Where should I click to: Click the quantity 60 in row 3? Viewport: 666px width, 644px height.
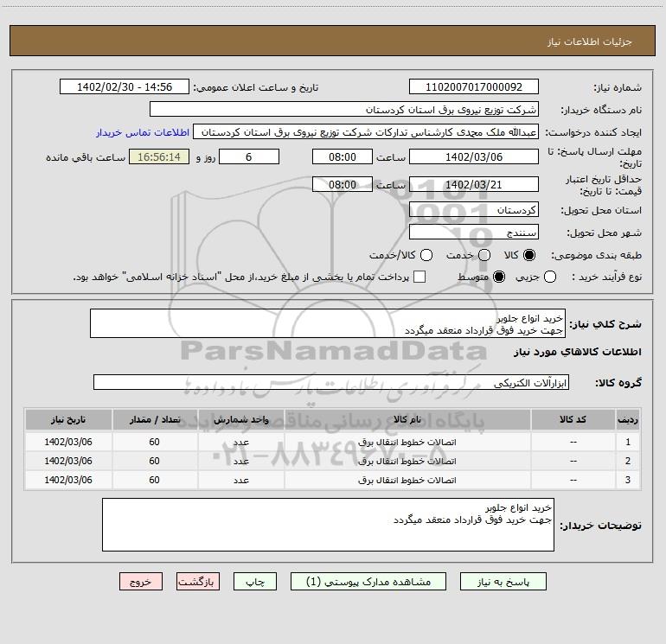[x=154, y=480]
